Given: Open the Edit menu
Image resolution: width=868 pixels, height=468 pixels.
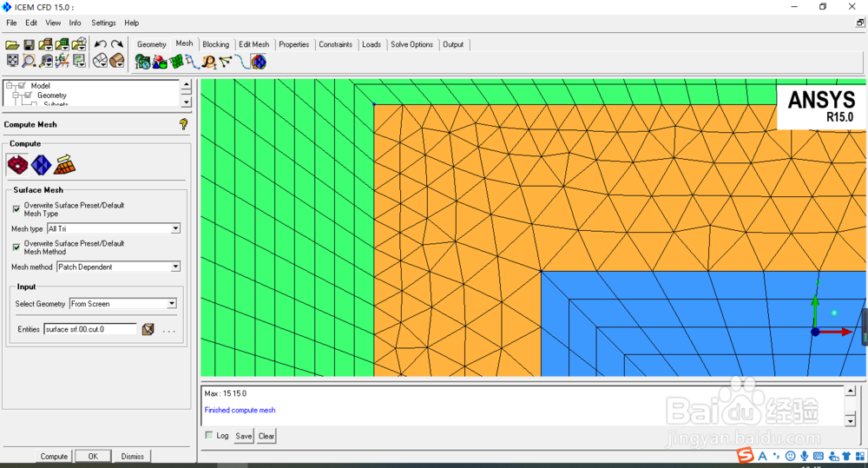Looking at the screenshot, I should point(31,23).
